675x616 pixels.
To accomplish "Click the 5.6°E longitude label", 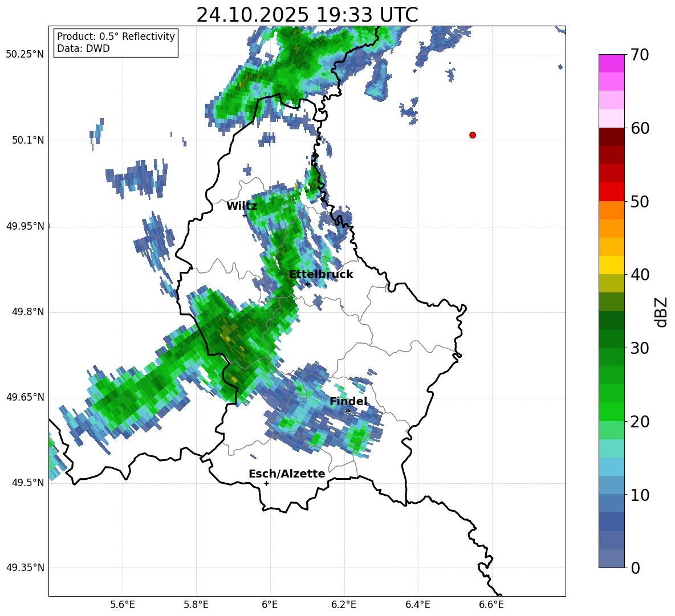I will pos(123,605).
